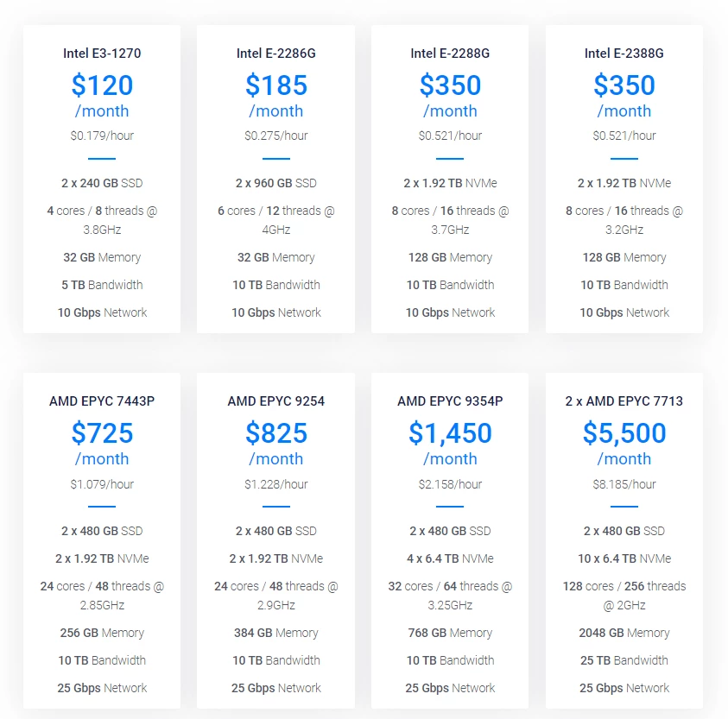Select the 2 x AMD EPYC 7713 title

[x=624, y=401]
